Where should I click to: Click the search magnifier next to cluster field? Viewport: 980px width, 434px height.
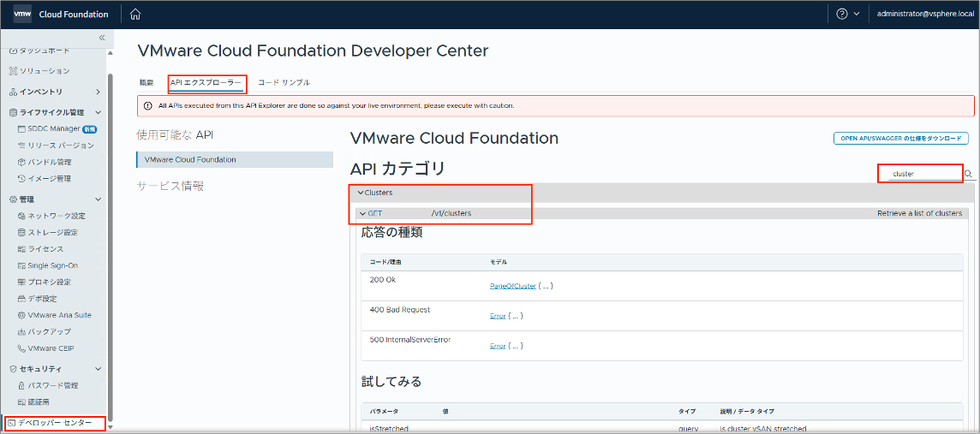(x=969, y=174)
